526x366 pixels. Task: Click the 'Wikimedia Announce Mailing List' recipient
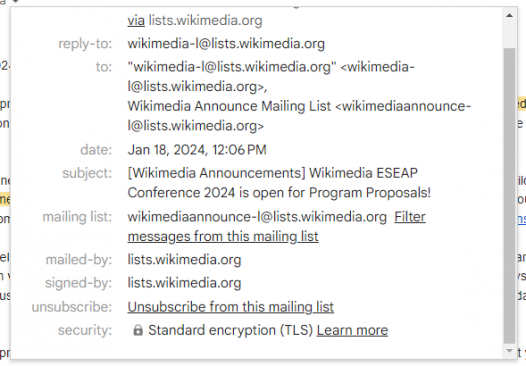tap(229, 106)
